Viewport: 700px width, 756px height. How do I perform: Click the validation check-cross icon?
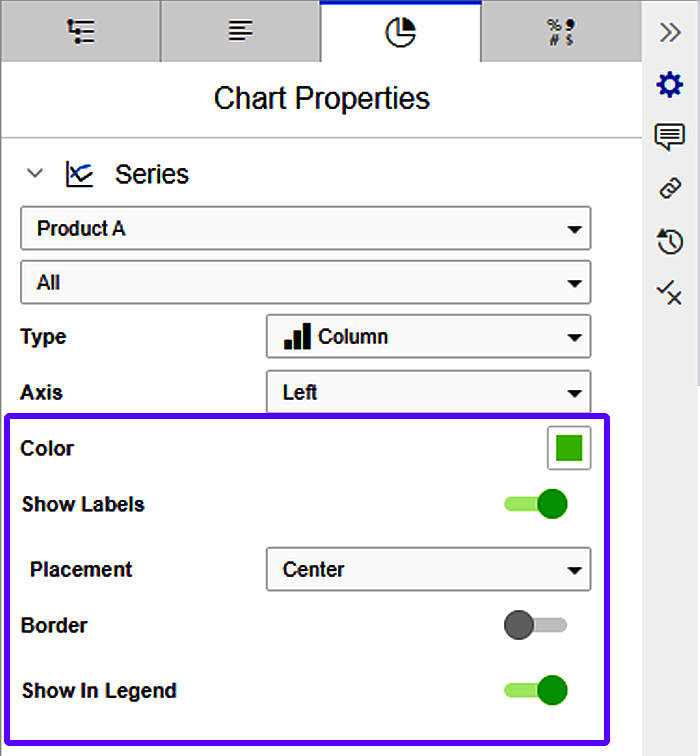pyautogui.click(x=669, y=291)
